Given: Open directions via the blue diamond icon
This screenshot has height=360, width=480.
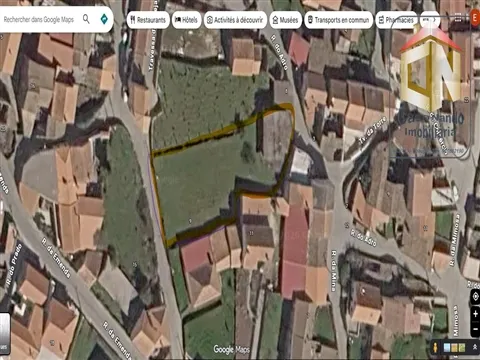Looking at the screenshot, I should [x=104, y=19].
